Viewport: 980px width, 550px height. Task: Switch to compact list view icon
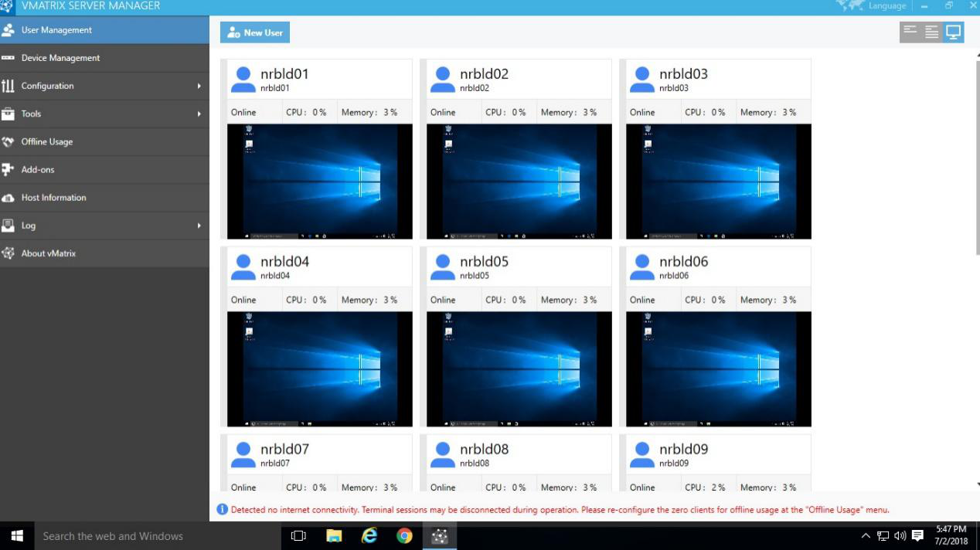coord(910,32)
